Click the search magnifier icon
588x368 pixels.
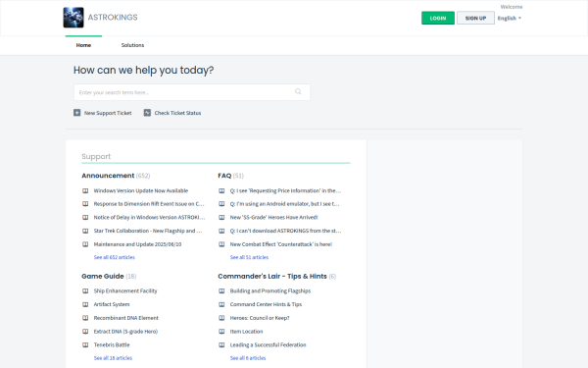298,91
